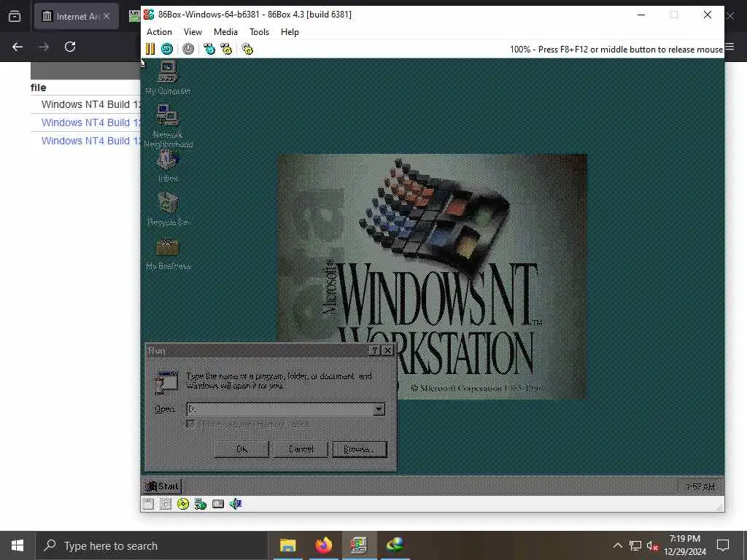The width and height of the screenshot is (747, 560).
Task: Click the teal hard reset toolbar icon
Action: (x=167, y=49)
